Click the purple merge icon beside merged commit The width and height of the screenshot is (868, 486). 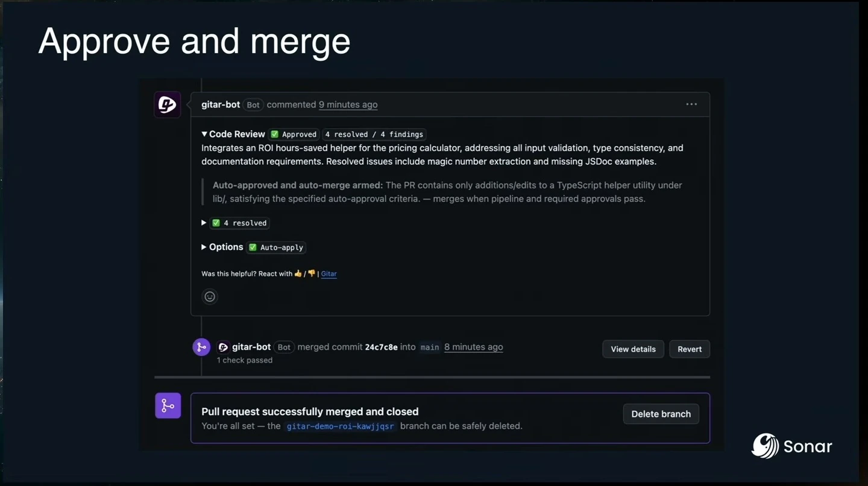tap(201, 347)
